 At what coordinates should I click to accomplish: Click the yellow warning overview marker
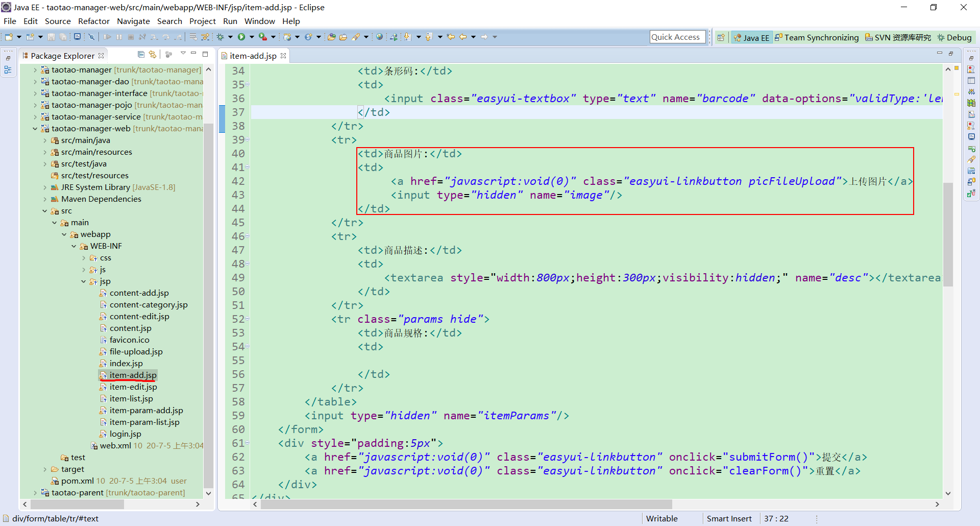[x=957, y=94]
